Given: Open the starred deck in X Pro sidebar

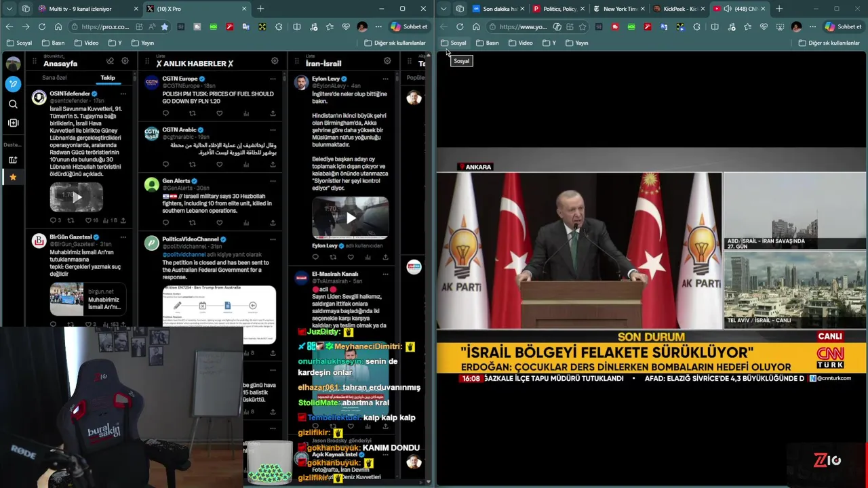Looking at the screenshot, I should [x=13, y=177].
